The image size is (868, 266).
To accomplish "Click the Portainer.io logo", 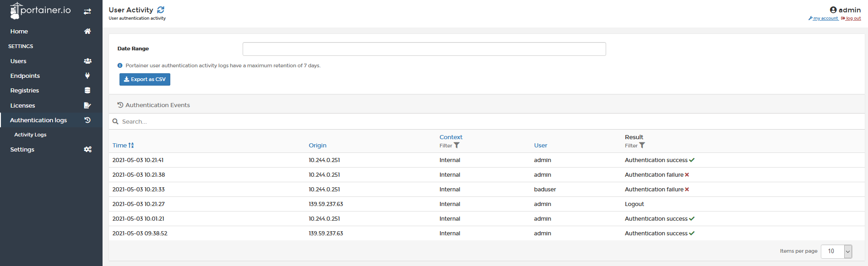I will [41, 11].
